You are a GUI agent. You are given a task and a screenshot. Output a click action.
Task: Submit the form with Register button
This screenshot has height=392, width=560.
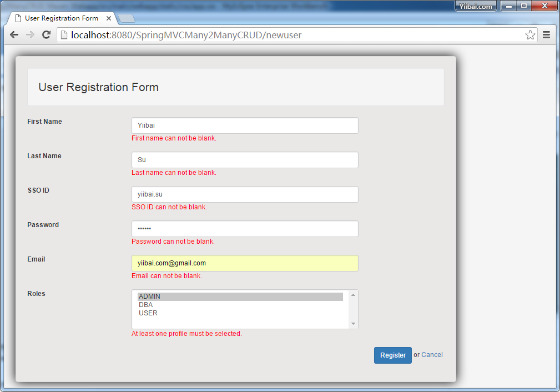[x=393, y=355]
